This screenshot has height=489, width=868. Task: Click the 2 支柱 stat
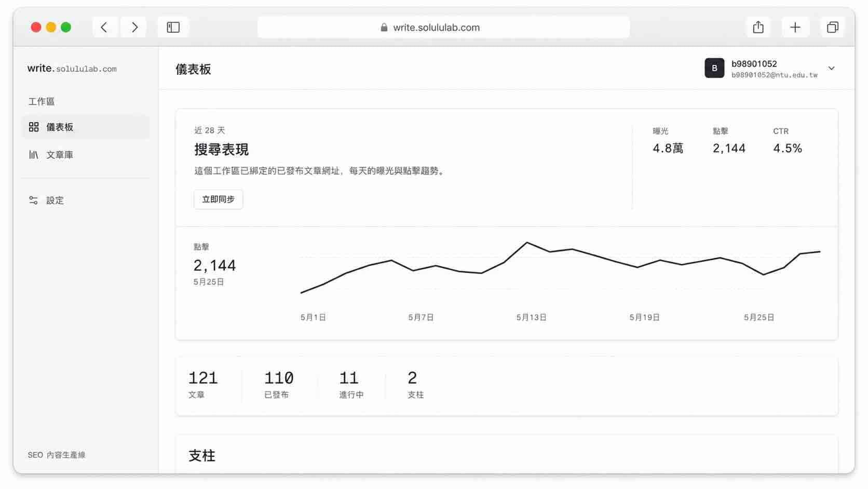click(x=416, y=385)
